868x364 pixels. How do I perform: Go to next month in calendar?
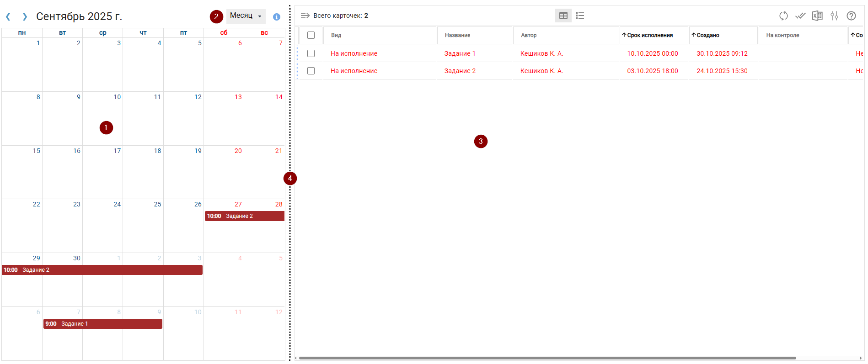25,17
